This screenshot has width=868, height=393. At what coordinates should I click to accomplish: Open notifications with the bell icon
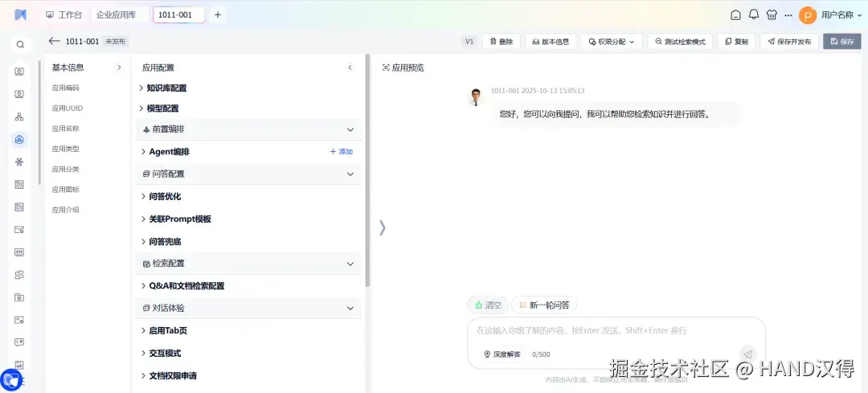coord(753,15)
